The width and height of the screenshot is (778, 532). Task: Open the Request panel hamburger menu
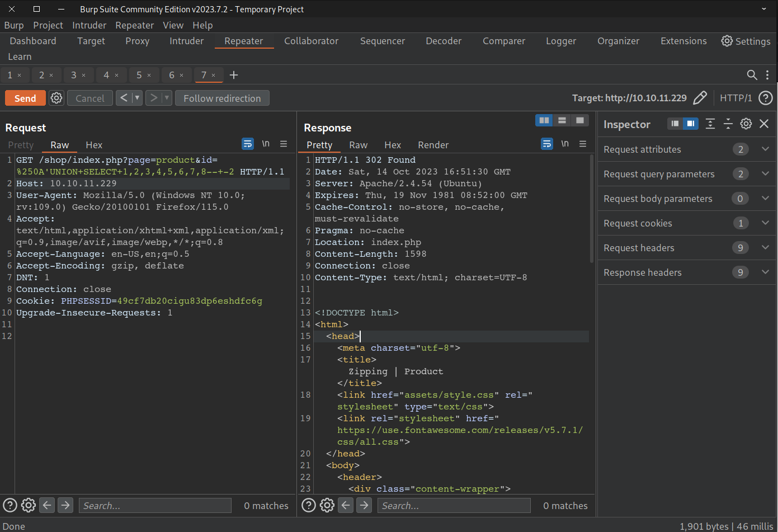284,144
